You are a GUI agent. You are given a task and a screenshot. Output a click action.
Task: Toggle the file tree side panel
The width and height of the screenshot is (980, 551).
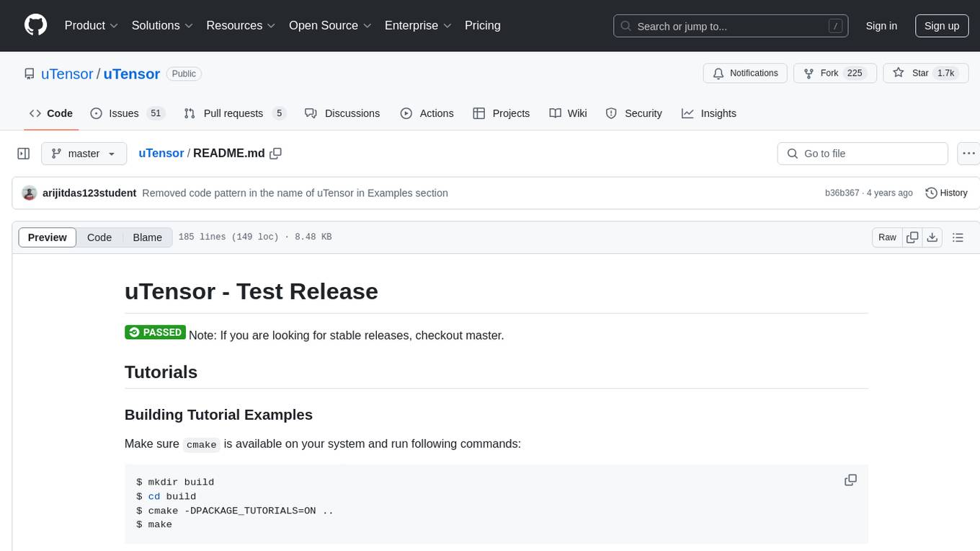click(24, 154)
